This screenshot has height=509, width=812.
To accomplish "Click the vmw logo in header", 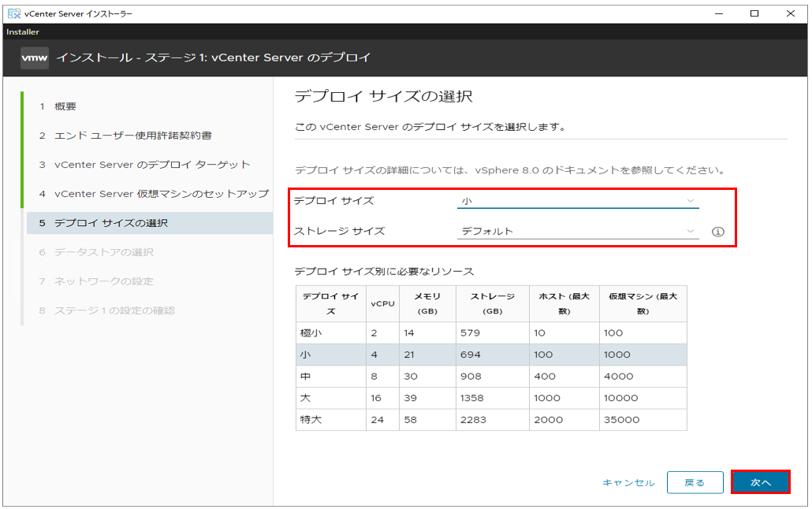I will [35, 58].
